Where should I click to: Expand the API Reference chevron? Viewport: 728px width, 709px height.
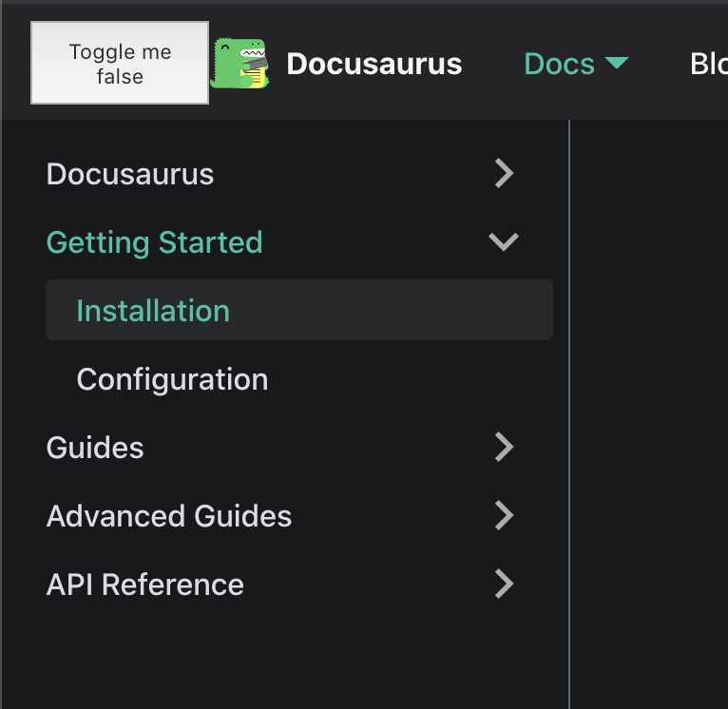[504, 584]
